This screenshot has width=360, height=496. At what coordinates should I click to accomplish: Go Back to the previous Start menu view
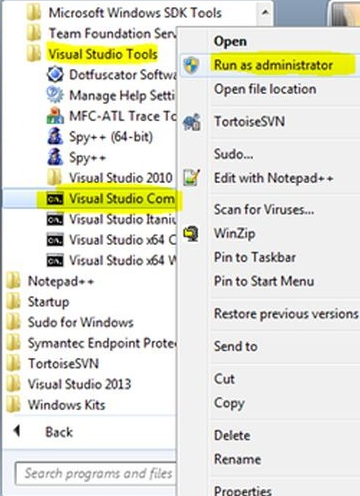click(x=59, y=432)
